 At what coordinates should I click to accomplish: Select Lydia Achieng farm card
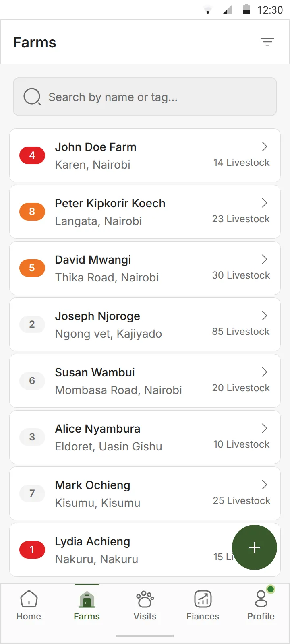[x=145, y=550]
